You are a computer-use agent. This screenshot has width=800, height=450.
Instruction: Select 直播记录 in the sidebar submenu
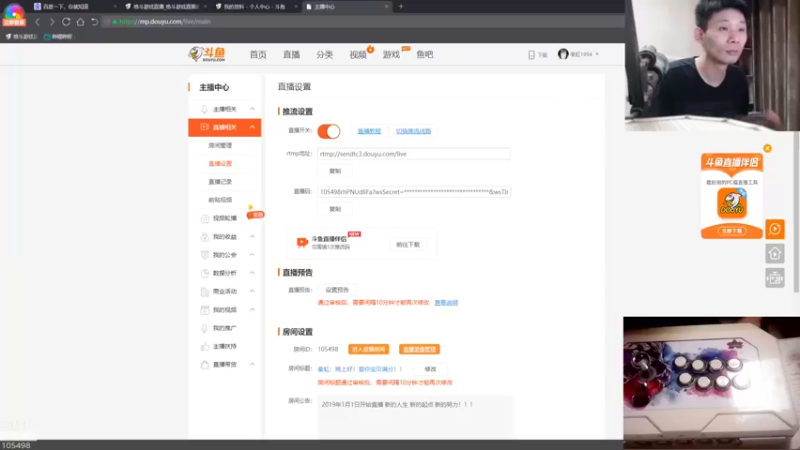click(x=220, y=182)
